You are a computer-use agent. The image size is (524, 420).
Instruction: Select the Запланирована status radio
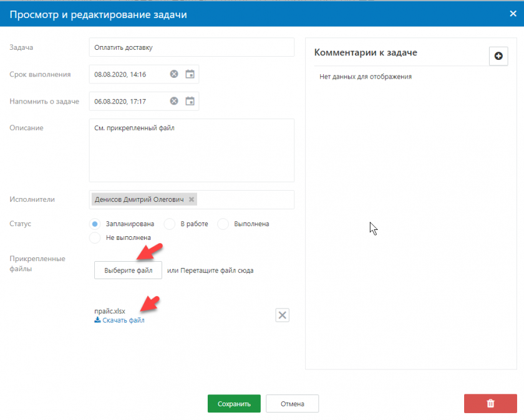pyautogui.click(x=95, y=224)
